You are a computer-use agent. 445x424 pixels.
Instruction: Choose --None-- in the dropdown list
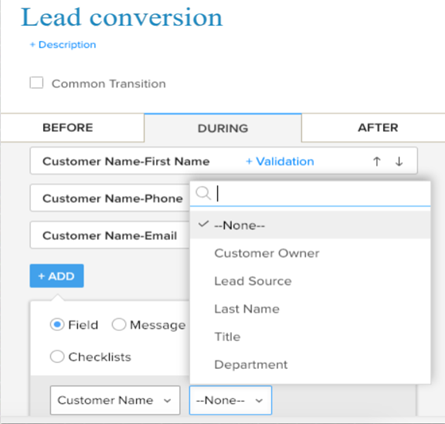coord(310,225)
